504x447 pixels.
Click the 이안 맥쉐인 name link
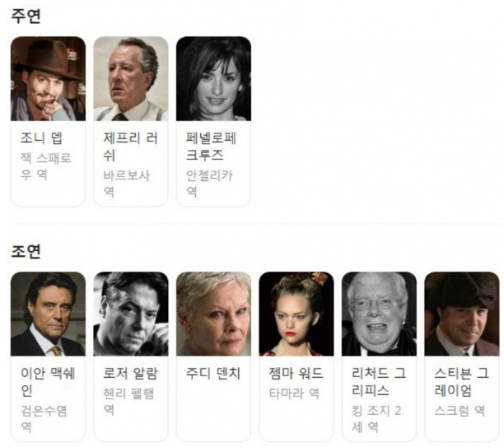click(48, 382)
